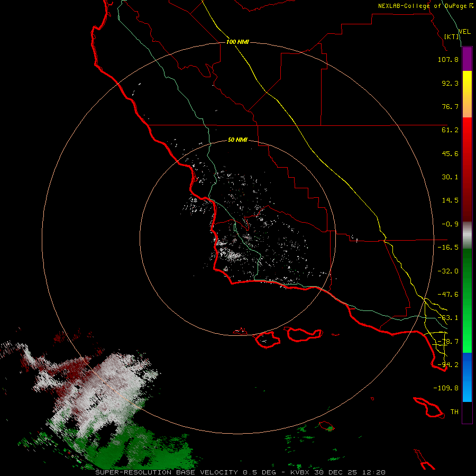Viewport: 476px width, 476px height.
Task: Click the 45.6 velocity scale value
Action: tap(450, 153)
